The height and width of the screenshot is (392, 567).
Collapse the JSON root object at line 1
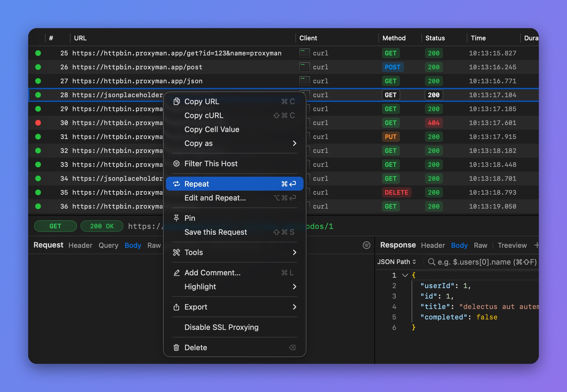(x=405, y=275)
